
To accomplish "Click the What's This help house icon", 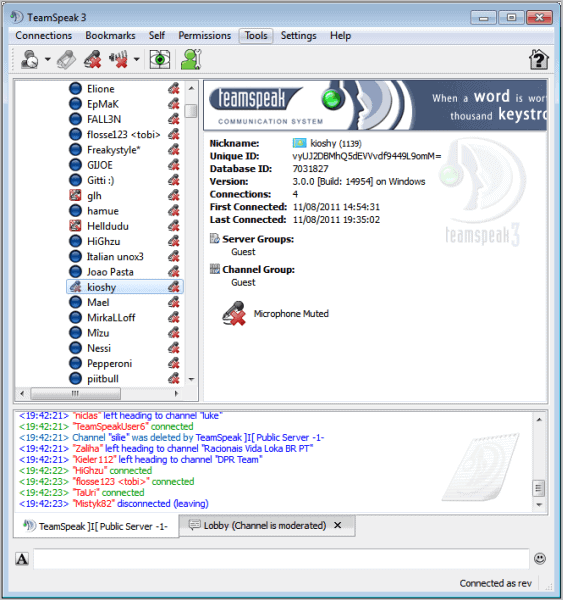I will pyautogui.click(x=539, y=59).
